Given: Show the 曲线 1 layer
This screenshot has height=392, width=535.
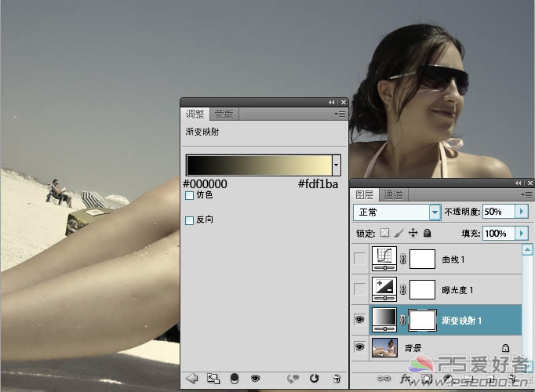Looking at the screenshot, I should point(359,259).
